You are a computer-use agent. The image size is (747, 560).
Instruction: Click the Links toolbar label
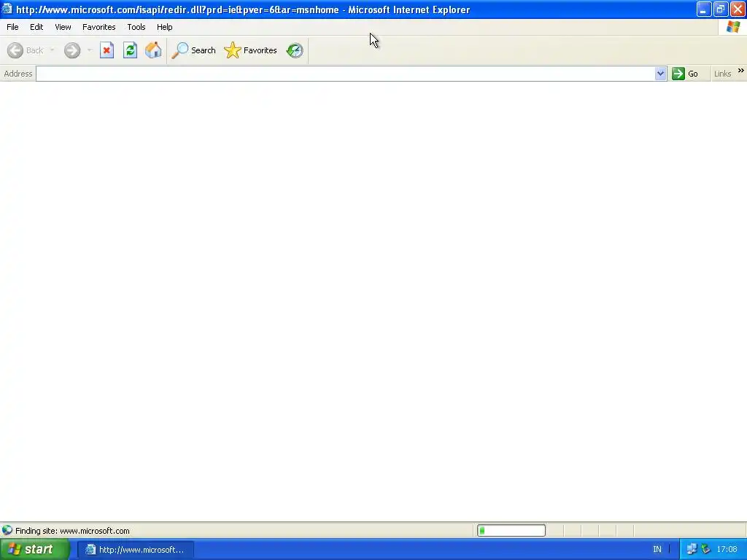click(x=722, y=74)
